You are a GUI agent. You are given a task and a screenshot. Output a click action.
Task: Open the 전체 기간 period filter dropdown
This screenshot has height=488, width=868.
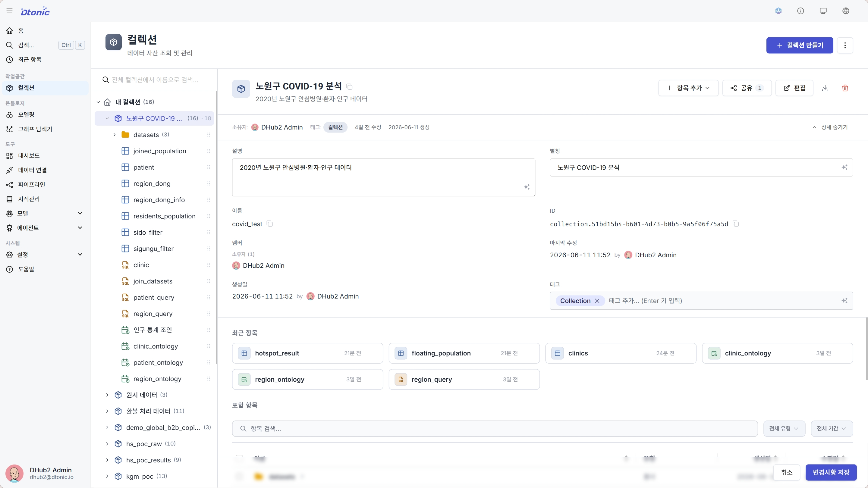coord(832,428)
